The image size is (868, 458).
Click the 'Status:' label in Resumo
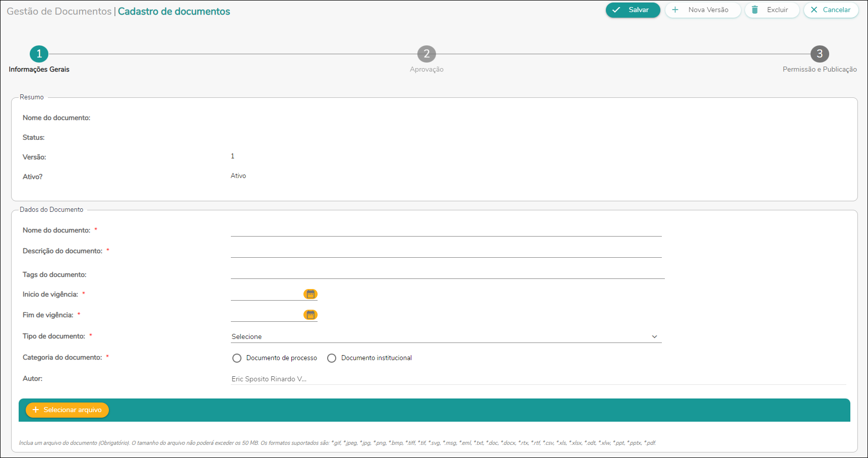[33, 137]
